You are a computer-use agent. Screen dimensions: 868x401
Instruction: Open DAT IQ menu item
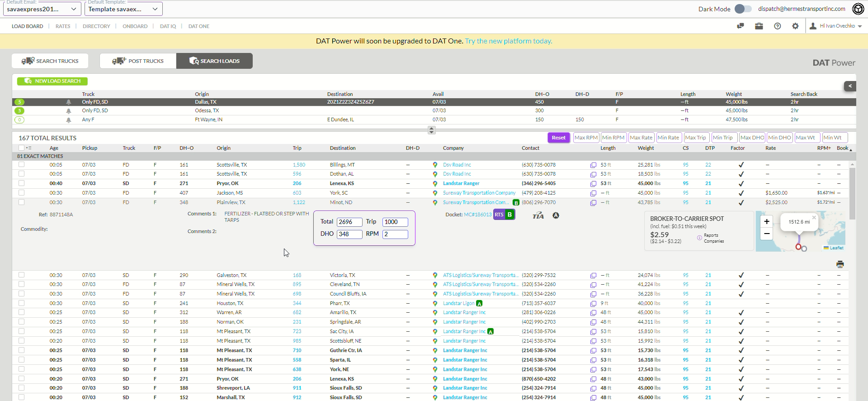pyautogui.click(x=168, y=26)
